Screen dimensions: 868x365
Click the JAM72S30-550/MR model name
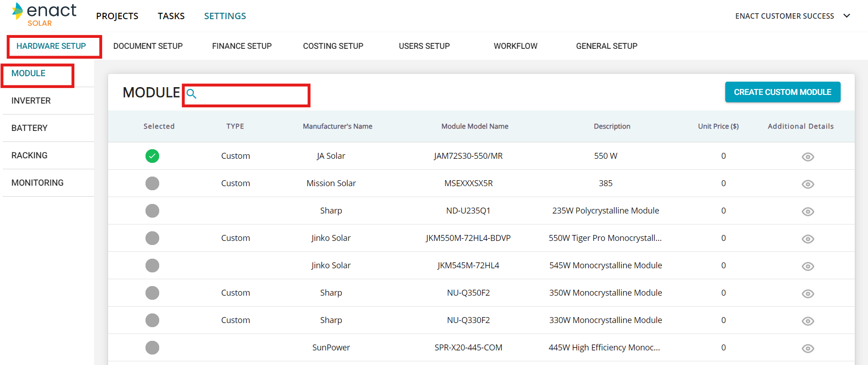468,156
